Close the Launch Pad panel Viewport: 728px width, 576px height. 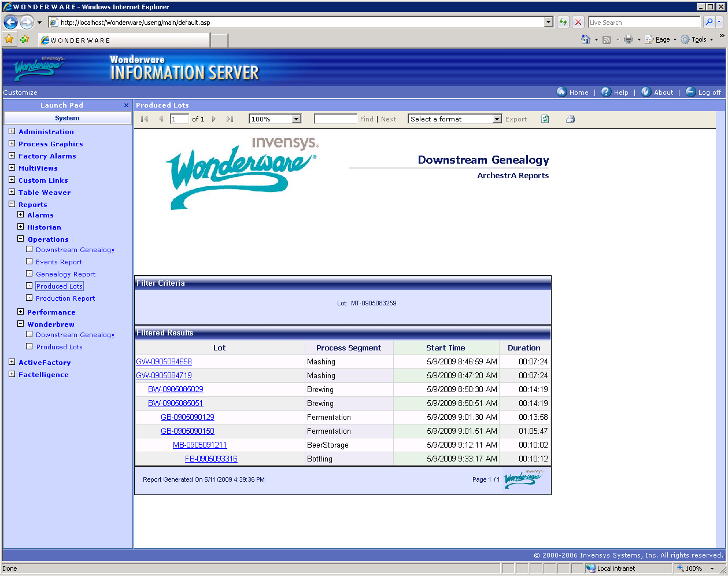click(x=126, y=105)
